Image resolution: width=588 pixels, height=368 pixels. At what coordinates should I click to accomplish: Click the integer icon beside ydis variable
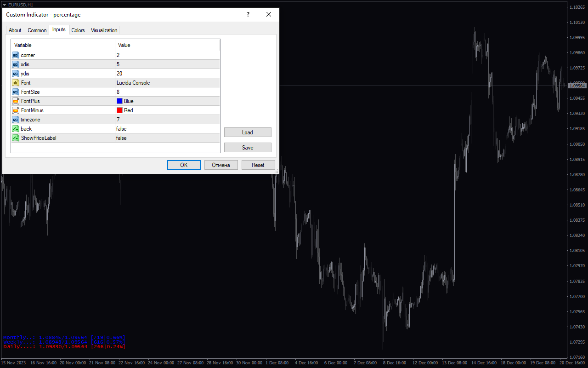click(16, 74)
